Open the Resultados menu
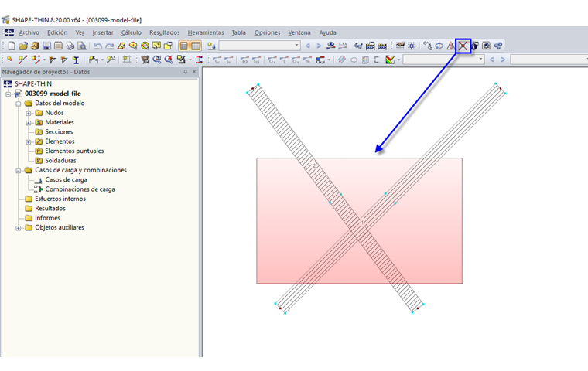 coord(165,32)
